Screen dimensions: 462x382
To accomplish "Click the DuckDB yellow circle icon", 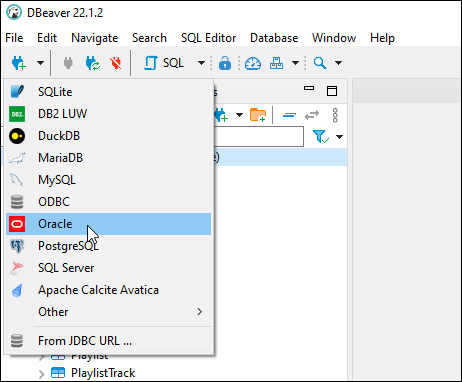I will 17,136.
